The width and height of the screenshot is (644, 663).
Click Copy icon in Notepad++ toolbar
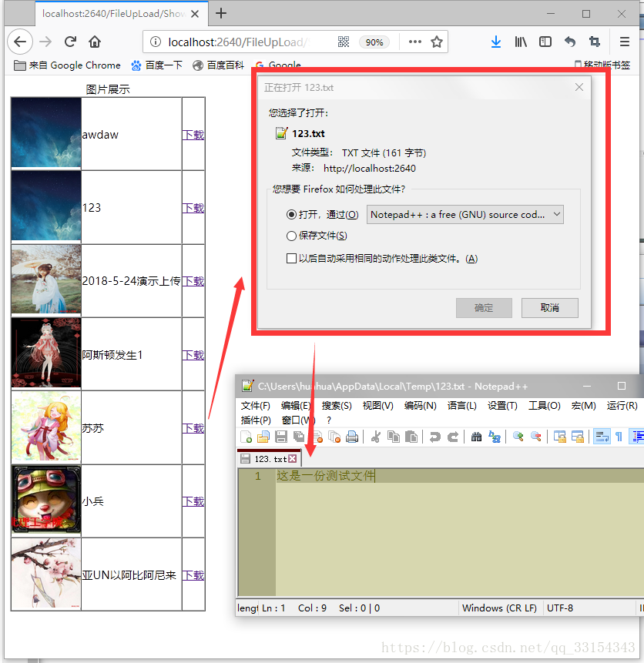[394, 437]
